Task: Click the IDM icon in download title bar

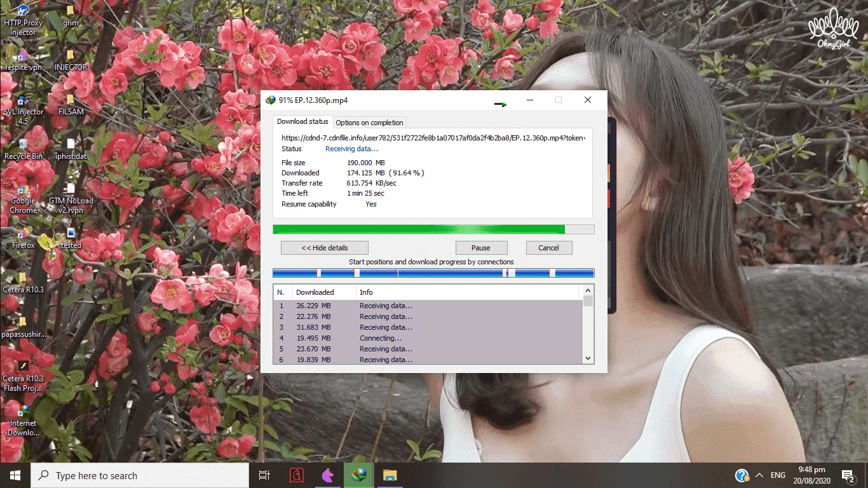Action: pyautogui.click(x=271, y=100)
